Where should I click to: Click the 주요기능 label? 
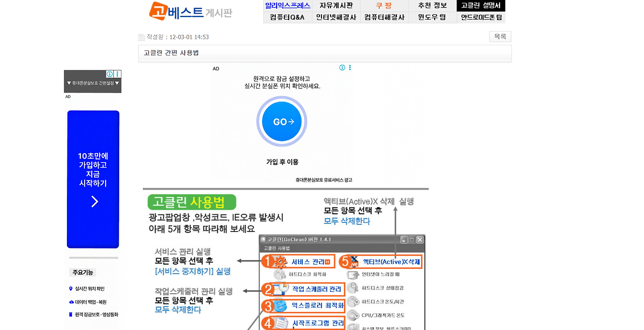(x=83, y=273)
